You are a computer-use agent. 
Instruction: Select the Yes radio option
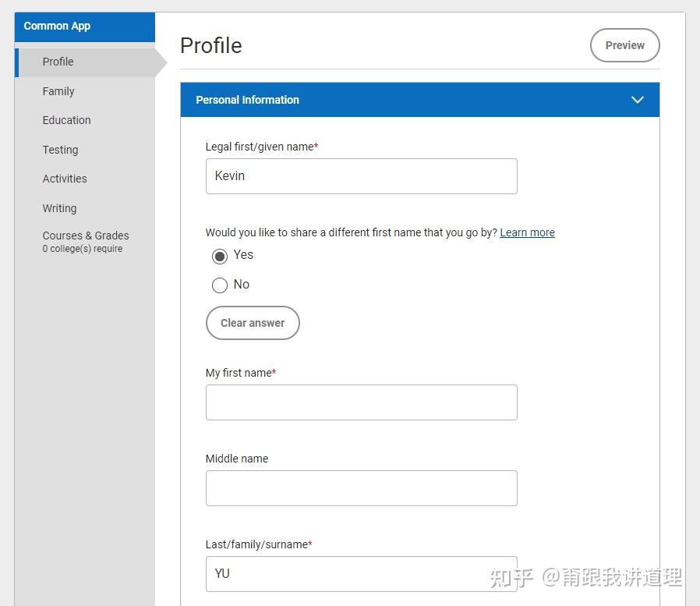tap(220, 255)
